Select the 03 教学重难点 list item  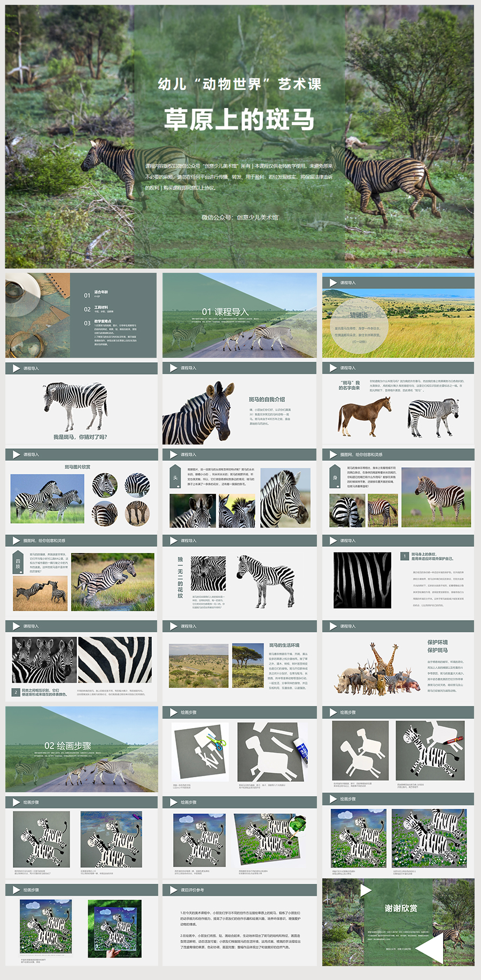click(102, 322)
